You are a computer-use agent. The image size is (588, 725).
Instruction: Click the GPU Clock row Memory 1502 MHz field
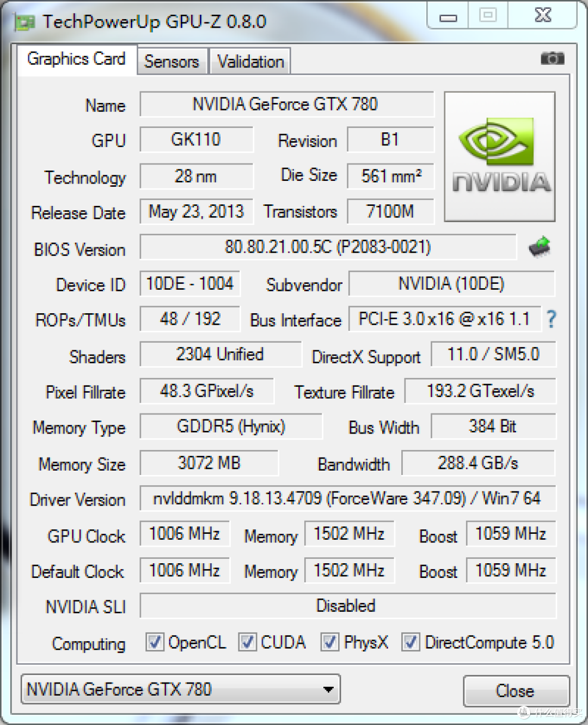(349, 534)
